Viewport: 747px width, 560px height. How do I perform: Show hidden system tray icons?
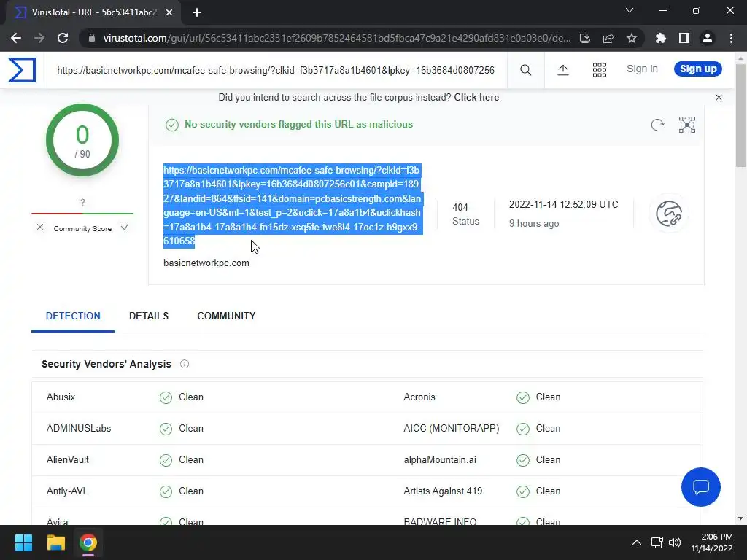click(636, 542)
